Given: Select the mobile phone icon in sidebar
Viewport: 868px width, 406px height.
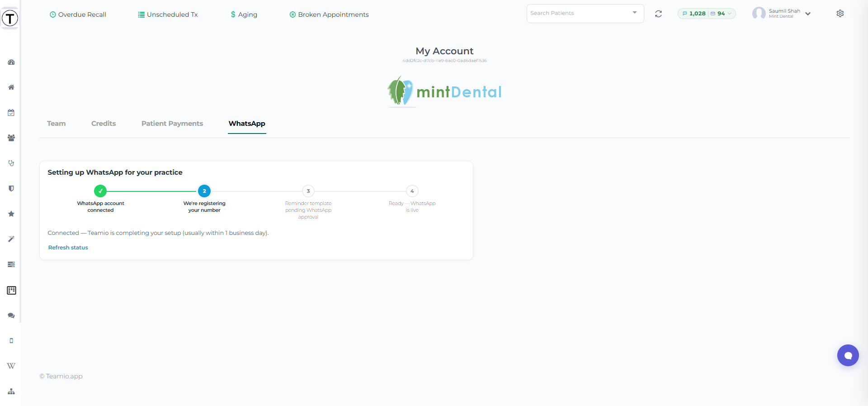Looking at the screenshot, I should (11, 341).
